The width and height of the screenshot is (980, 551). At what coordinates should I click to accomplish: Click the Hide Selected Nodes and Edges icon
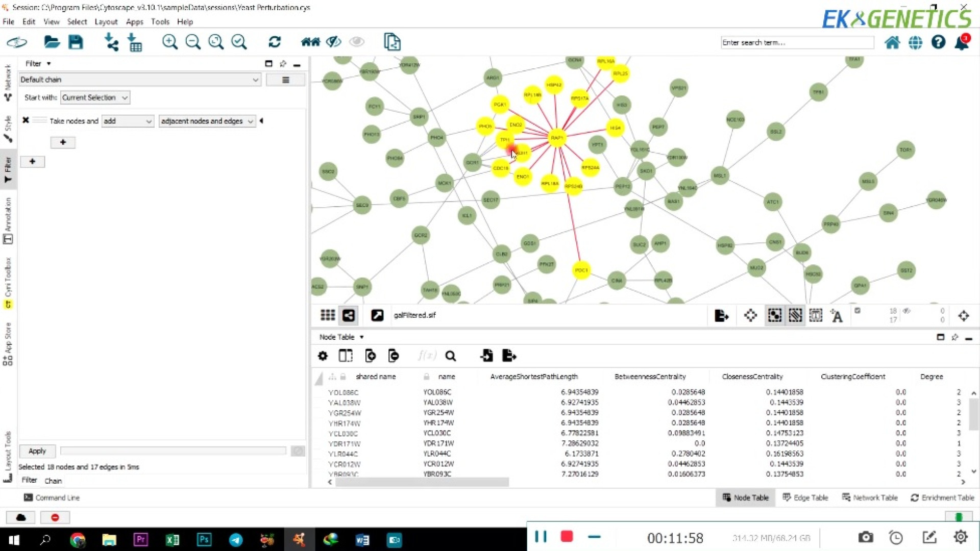pos(333,42)
